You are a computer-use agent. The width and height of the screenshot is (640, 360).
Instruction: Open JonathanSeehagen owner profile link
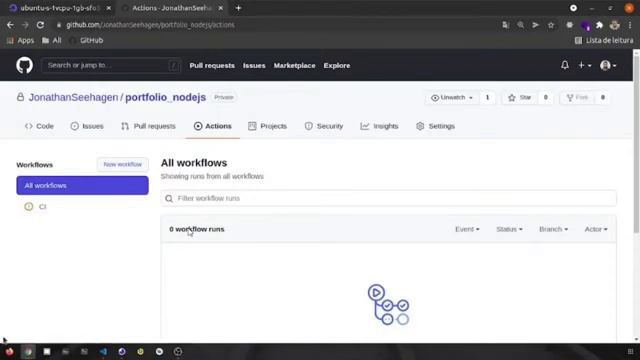(x=73, y=98)
